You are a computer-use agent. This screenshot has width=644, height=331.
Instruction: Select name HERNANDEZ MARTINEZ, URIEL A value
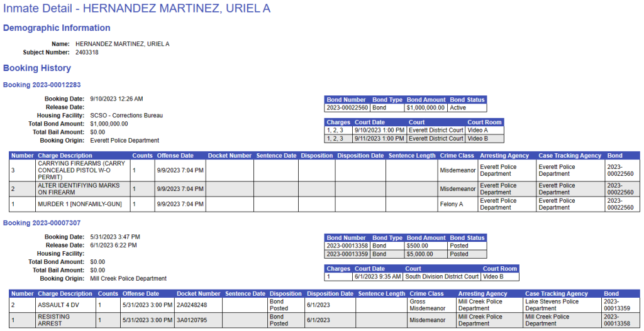(123, 44)
